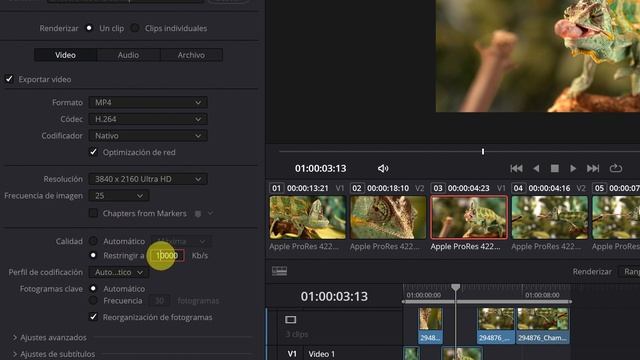Enable Chapters from Markers checkbox
640x360 pixels.
pyautogui.click(x=93, y=213)
